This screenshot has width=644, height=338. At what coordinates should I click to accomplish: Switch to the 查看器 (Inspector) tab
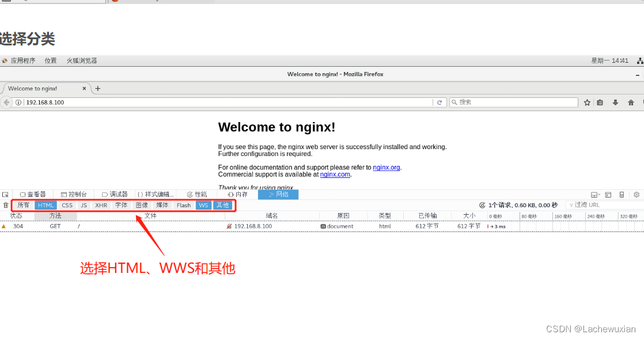(33, 195)
